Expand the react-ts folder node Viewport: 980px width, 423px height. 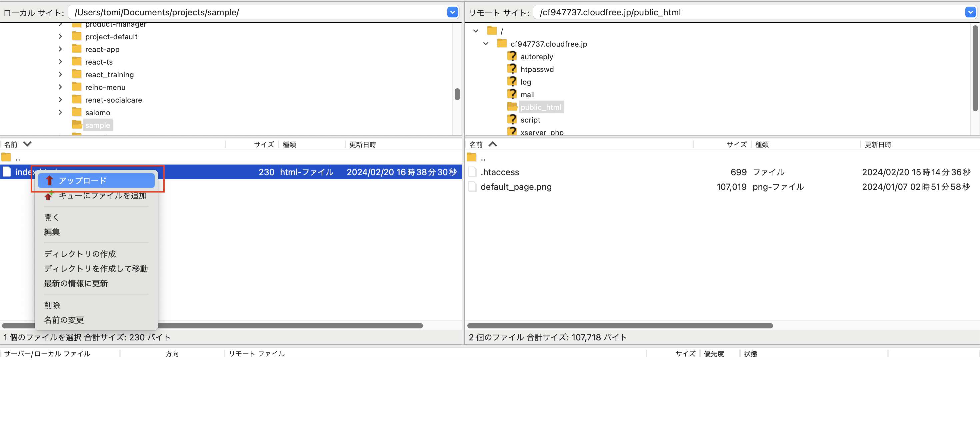60,62
